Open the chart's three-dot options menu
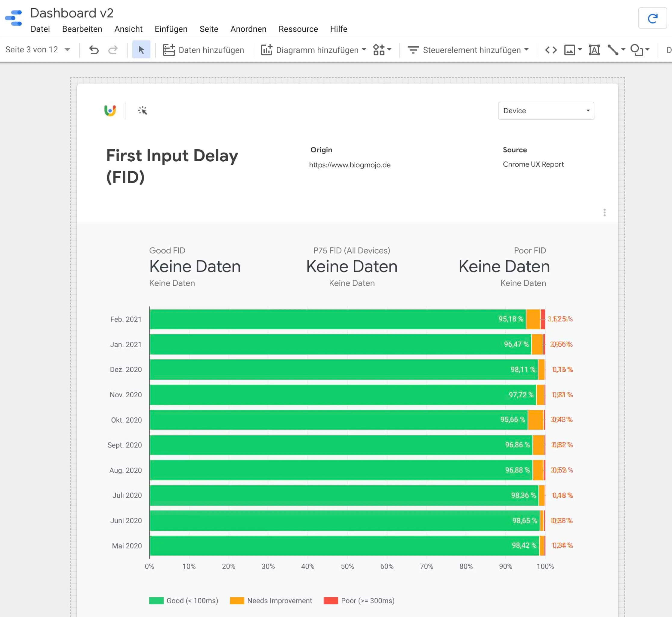The width and height of the screenshot is (672, 617). coord(605,213)
